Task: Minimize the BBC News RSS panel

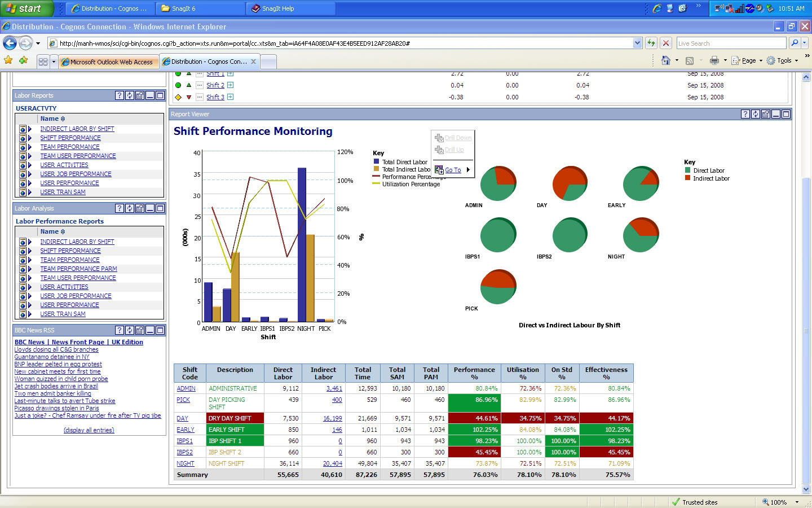Action: (x=149, y=330)
